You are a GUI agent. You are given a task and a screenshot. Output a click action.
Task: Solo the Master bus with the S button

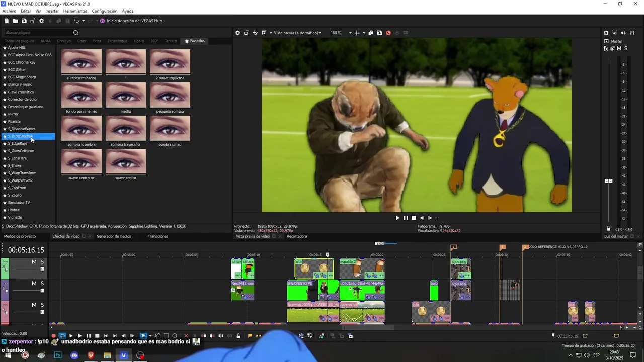pos(625,49)
